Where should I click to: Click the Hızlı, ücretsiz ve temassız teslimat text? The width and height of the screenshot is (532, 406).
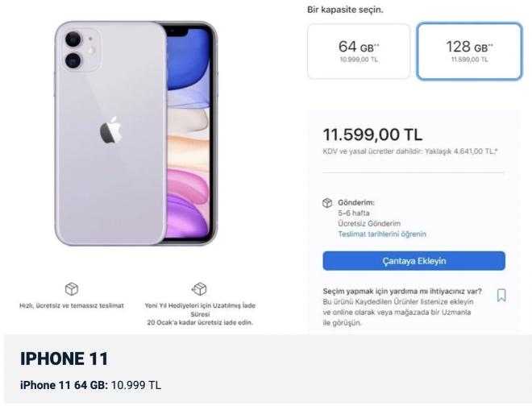point(72,306)
